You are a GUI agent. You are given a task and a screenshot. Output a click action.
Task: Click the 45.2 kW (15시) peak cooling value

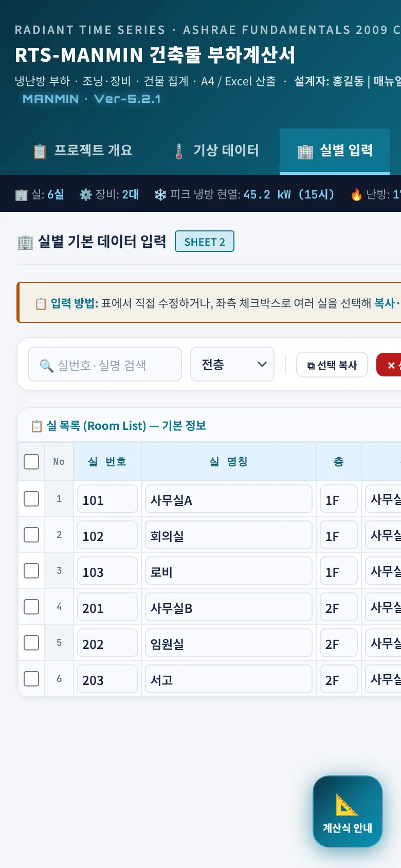tap(289, 194)
